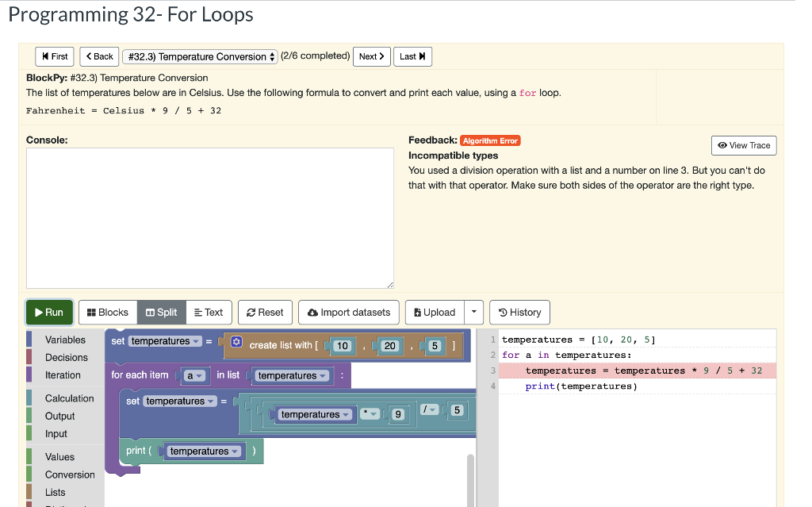Switch to Blocks-only view
Viewport: 812px width, 507px height.
tap(107, 312)
